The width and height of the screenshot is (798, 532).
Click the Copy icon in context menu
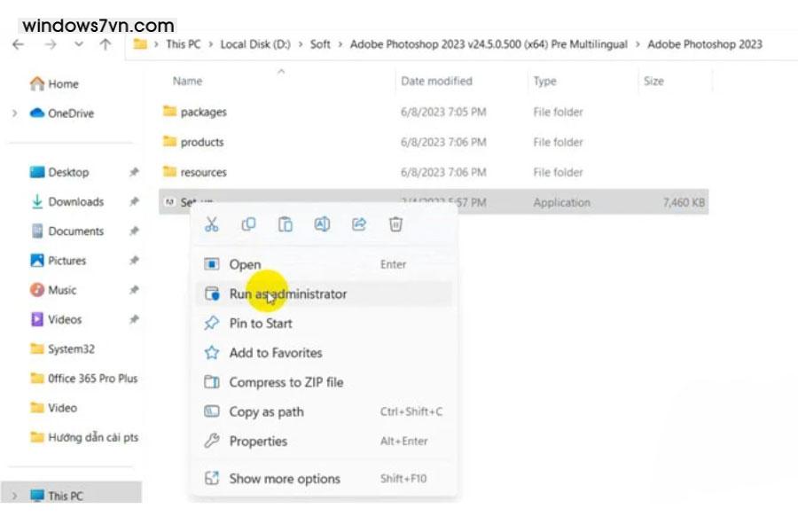coord(248,225)
